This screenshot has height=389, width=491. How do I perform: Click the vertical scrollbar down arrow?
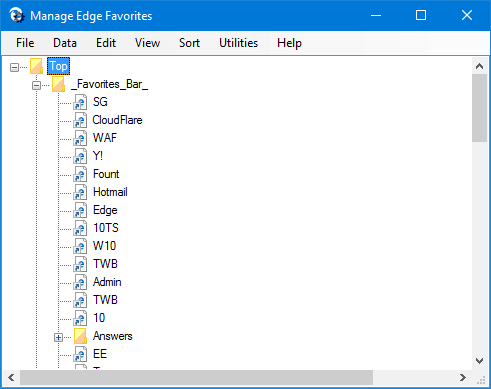(x=480, y=361)
